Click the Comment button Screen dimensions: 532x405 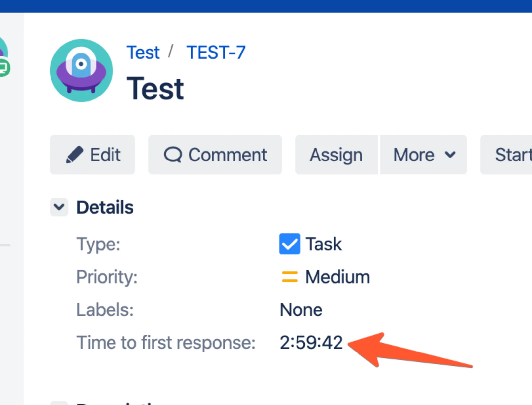(215, 155)
